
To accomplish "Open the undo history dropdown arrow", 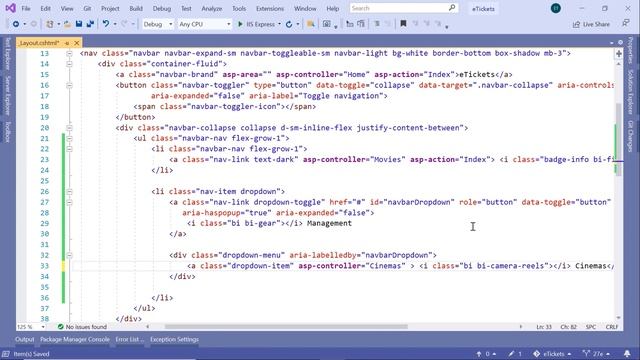I will 115,24.
